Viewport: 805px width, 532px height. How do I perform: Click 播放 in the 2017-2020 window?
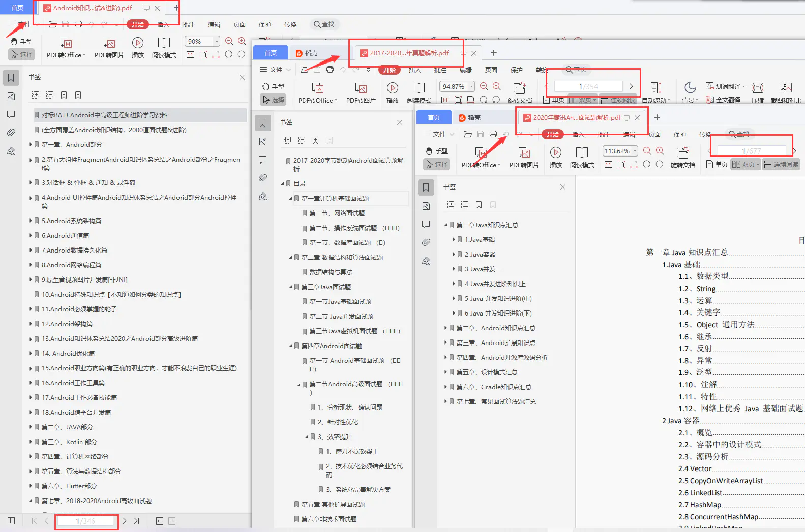pos(393,93)
